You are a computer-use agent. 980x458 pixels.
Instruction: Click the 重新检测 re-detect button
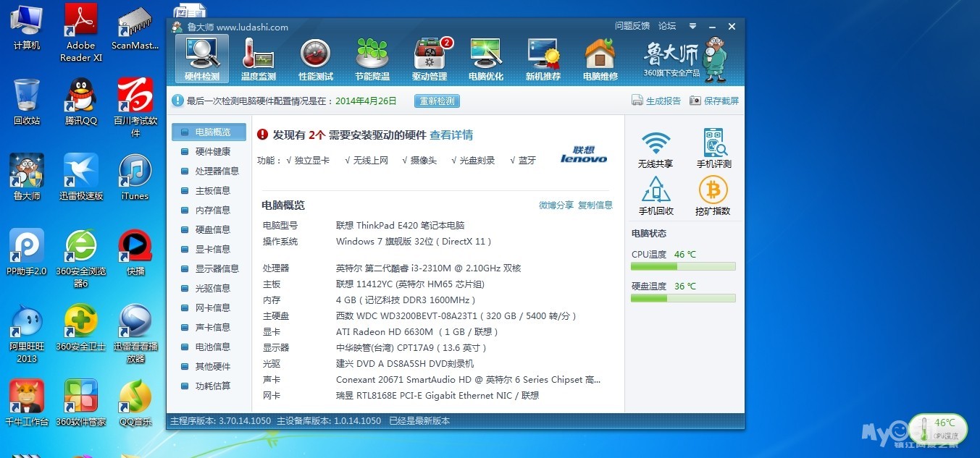(436, 101)
